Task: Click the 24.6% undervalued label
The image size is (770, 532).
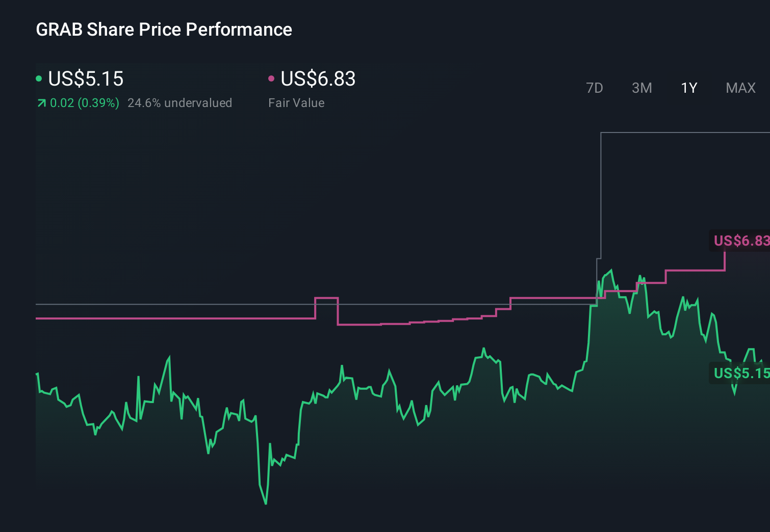Action: pyautogui.click(x=181, y=103)
